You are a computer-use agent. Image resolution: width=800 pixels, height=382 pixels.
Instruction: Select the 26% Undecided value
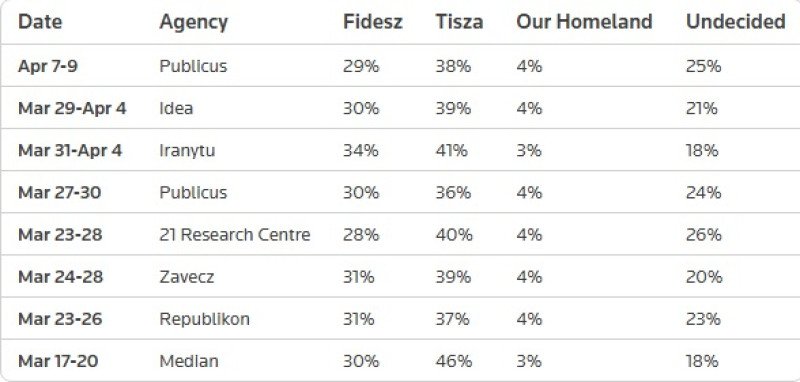pos(704,235)
